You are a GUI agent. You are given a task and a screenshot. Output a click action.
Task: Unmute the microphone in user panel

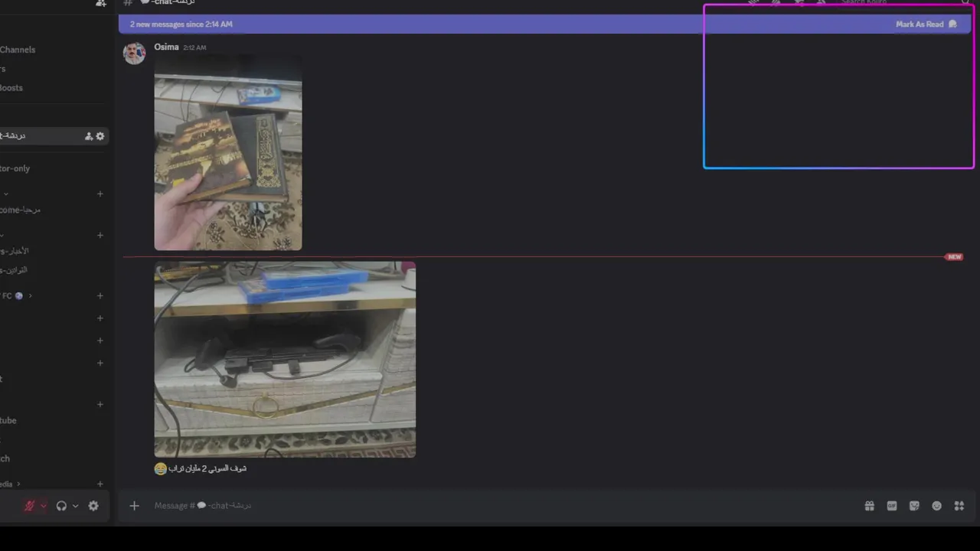[29, 506]
